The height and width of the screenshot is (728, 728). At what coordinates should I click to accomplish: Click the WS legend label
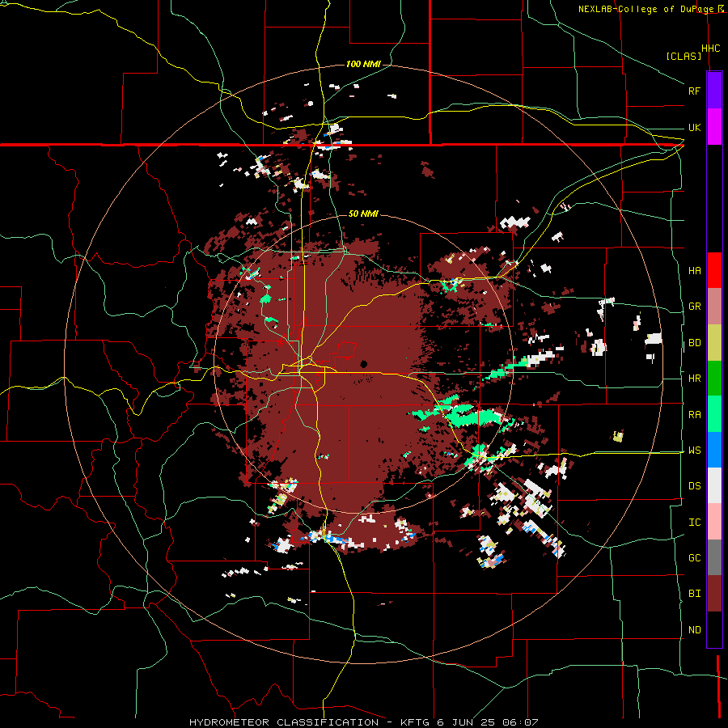pos(694,450)
